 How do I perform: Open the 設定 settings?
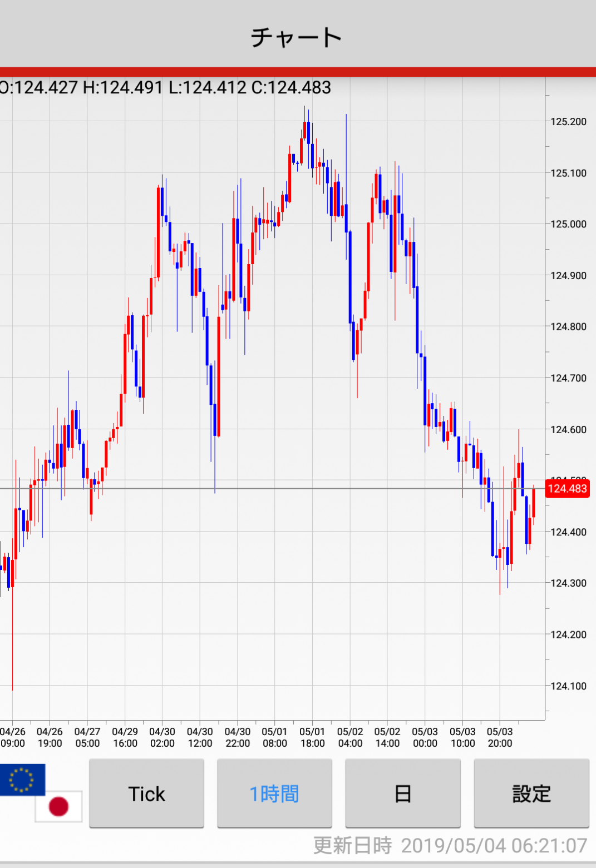[531, 793]
